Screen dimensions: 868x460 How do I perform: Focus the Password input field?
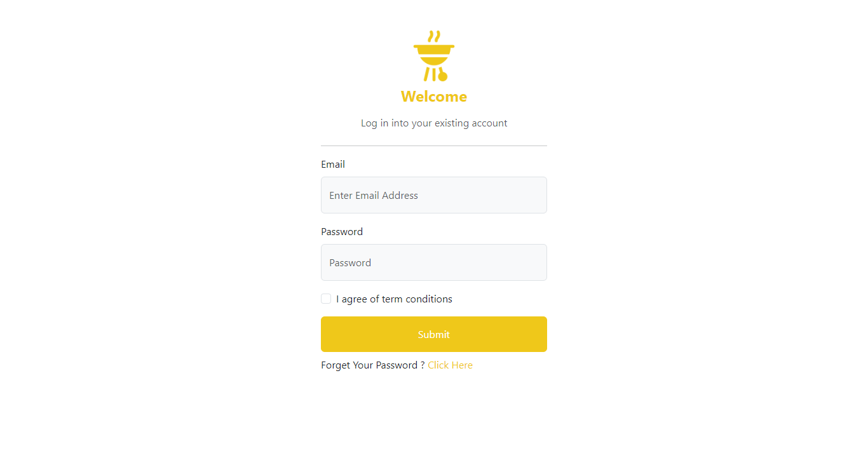coord(434,262)
